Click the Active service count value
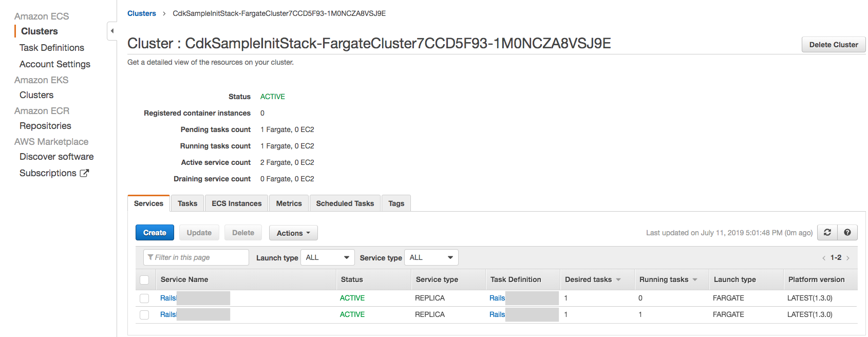 click(x=287, y=162)
